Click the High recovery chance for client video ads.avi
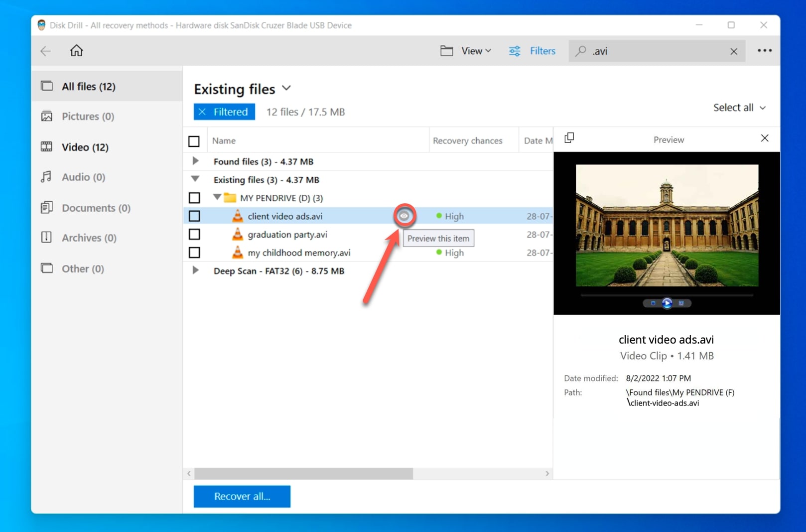Image resolution: width=806 pixels, height=532 pixels. (450, 216)
